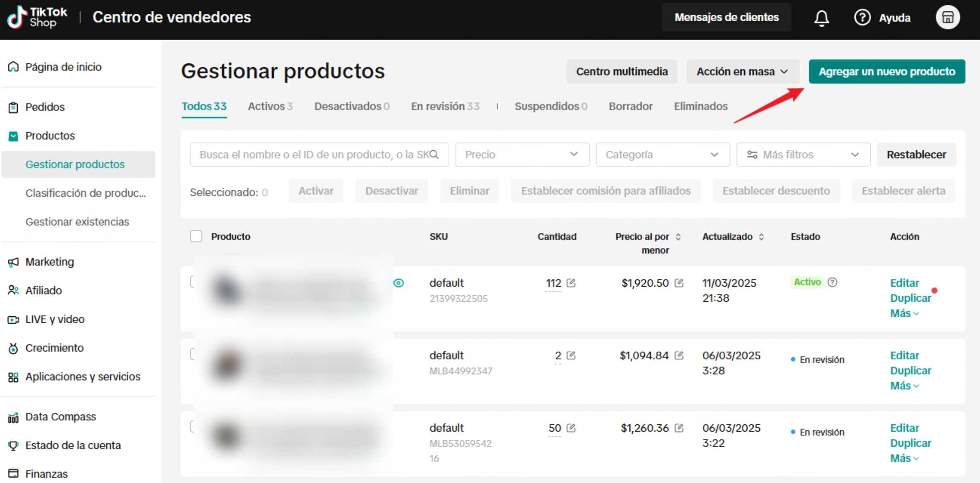
Task: Click Duplicar for the $1,920.50 product
Action: (910, 298)
